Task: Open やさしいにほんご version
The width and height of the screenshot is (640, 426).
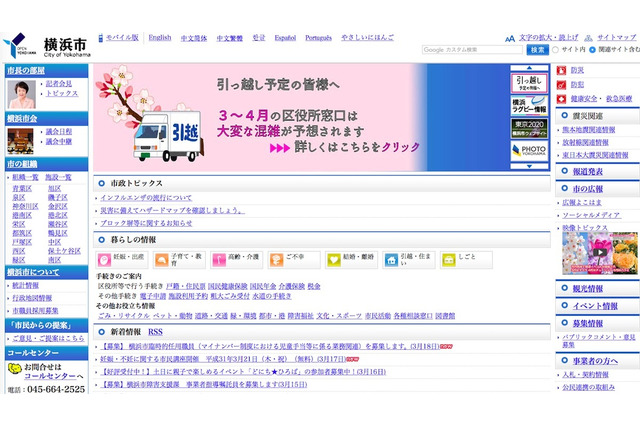Action: pos(367,38)
